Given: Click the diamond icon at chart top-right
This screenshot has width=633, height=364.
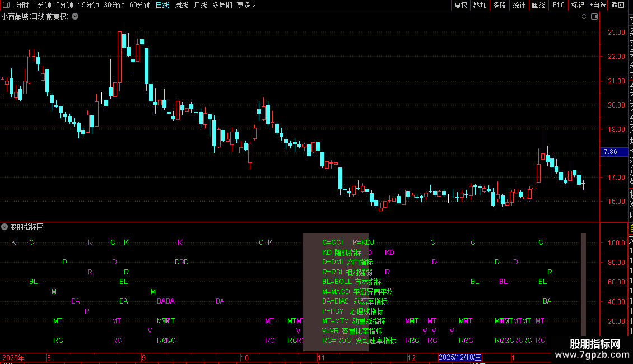Looking at the screenshot, I should coord(584,17).
